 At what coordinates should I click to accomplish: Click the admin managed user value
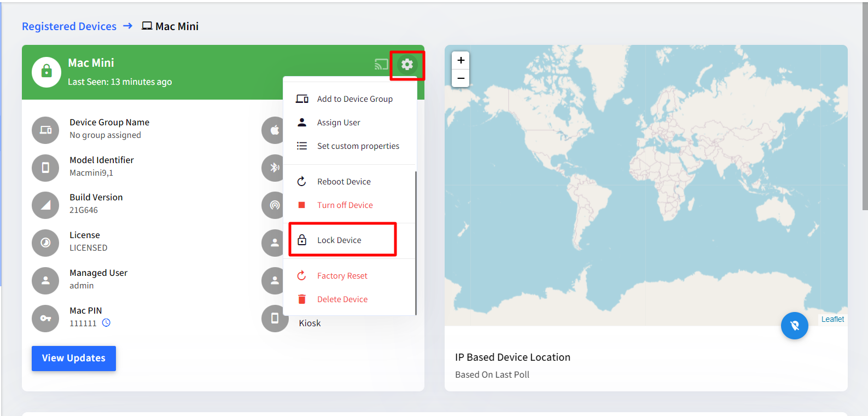point(81,286)
